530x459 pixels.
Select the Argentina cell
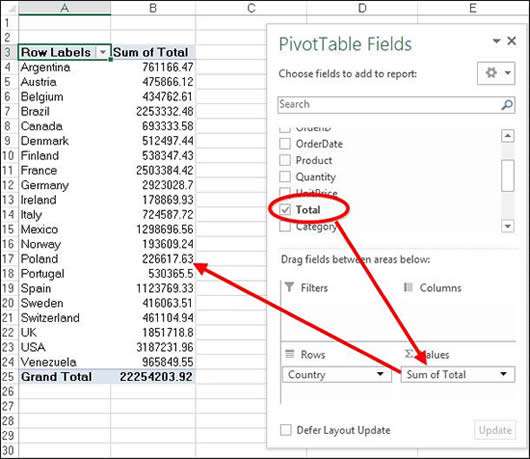(65, 67)
